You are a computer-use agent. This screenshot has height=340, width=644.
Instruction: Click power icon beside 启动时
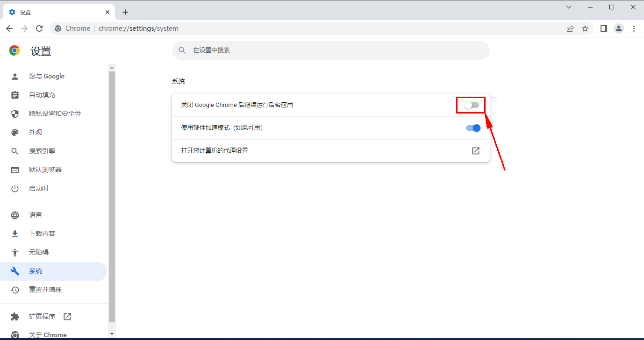click(15, 188)
